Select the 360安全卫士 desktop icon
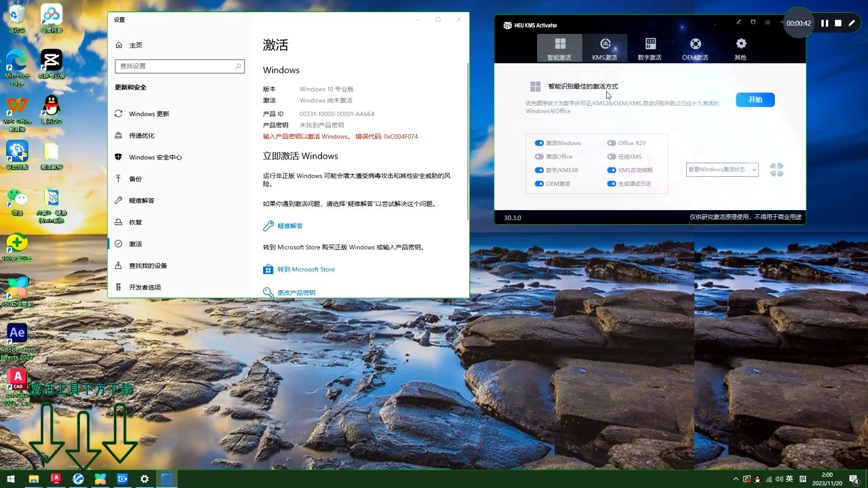This screenshot has width=868, height=488. (17, 247)
